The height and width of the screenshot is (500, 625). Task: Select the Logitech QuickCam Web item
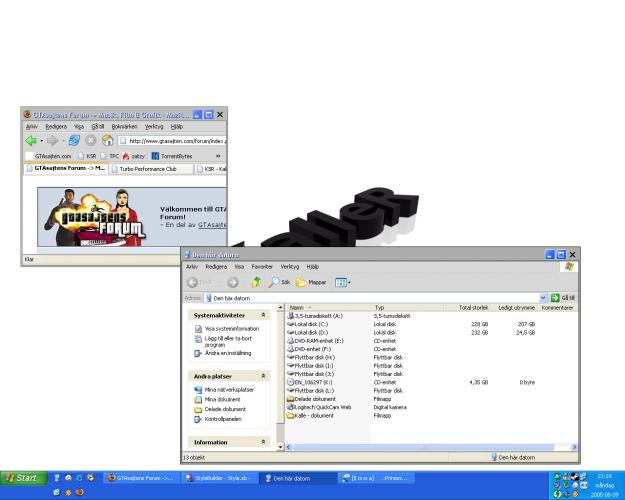pos(319,407)
